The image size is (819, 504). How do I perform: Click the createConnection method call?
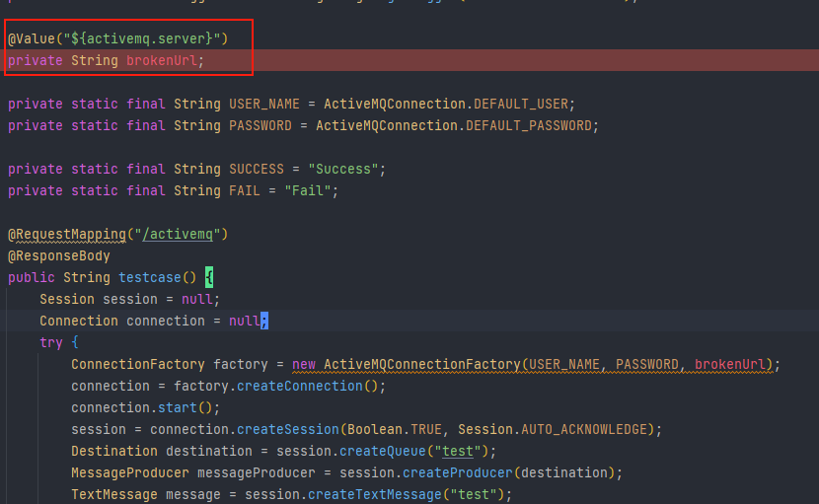point(299,387)
